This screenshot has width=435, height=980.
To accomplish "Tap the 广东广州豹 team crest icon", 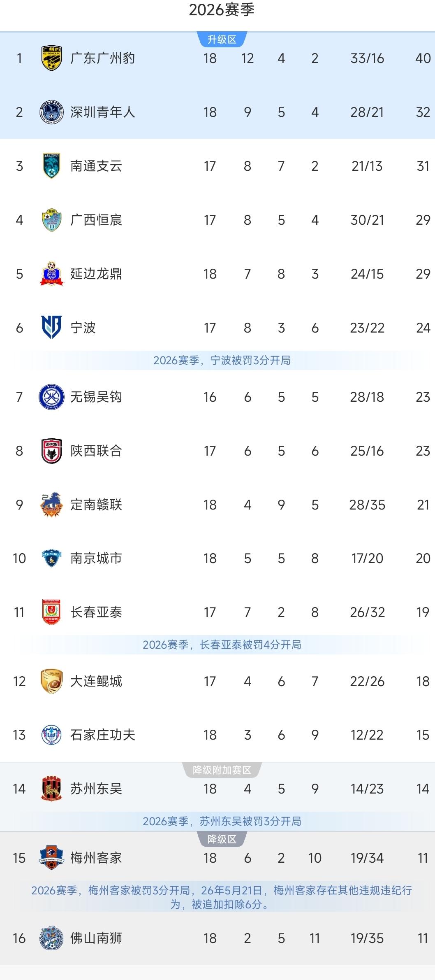I will coord(51,58).
